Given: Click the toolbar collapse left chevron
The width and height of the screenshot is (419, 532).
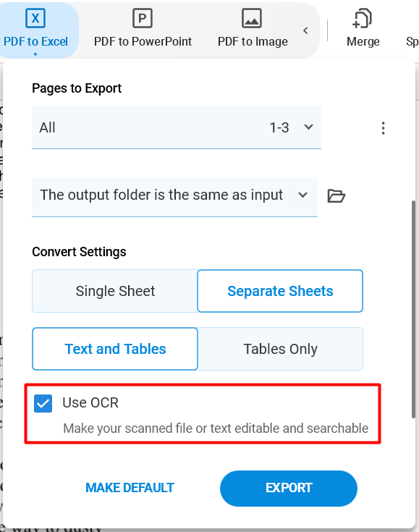Looking at the screenshot, I should click(305, 31).
